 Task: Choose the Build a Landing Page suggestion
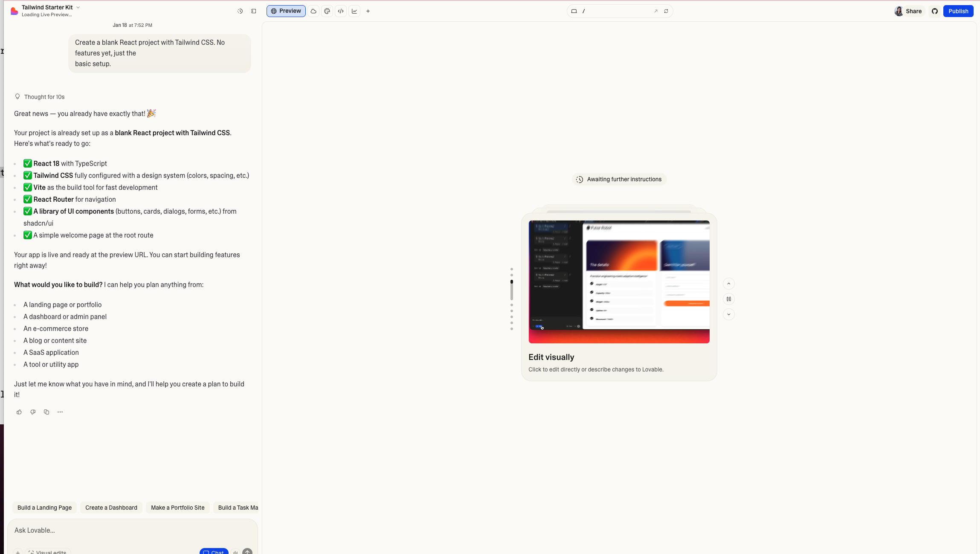(44, 508)
